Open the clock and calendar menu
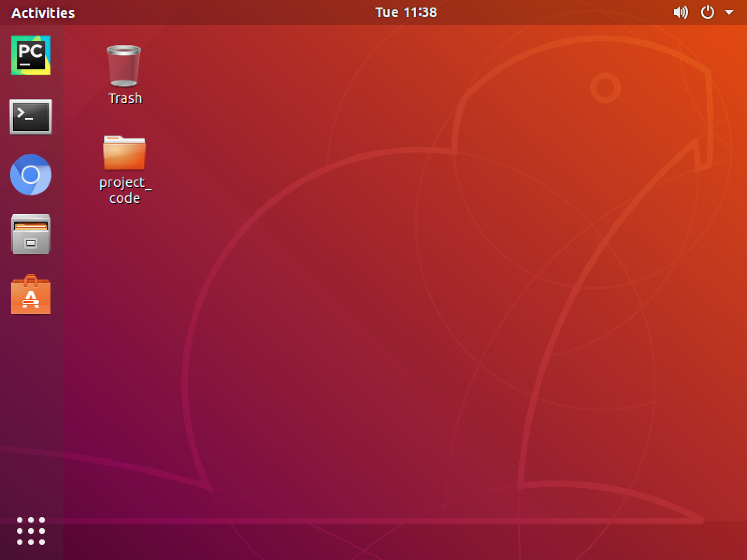Image resolution: width=747 pixels, height=560 pixels. [x=406, y=12]
